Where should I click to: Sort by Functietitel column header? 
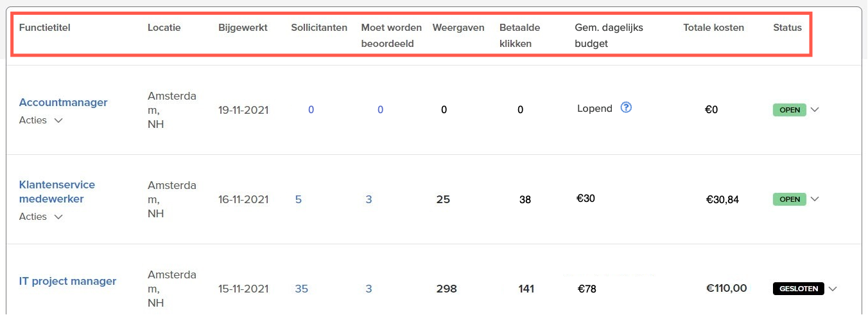(44, 28)
